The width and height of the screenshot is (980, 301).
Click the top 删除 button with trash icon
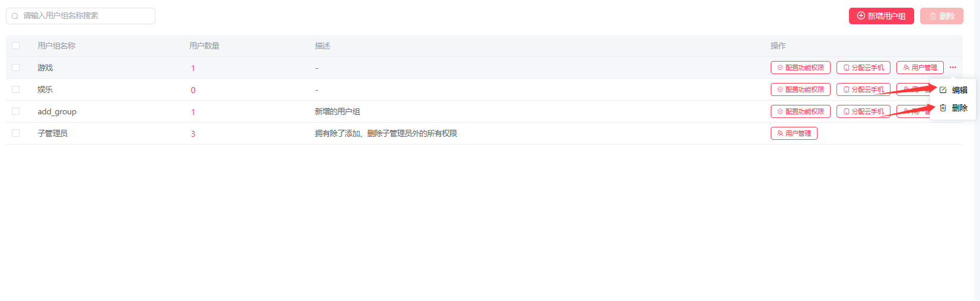tap(941, 16)
